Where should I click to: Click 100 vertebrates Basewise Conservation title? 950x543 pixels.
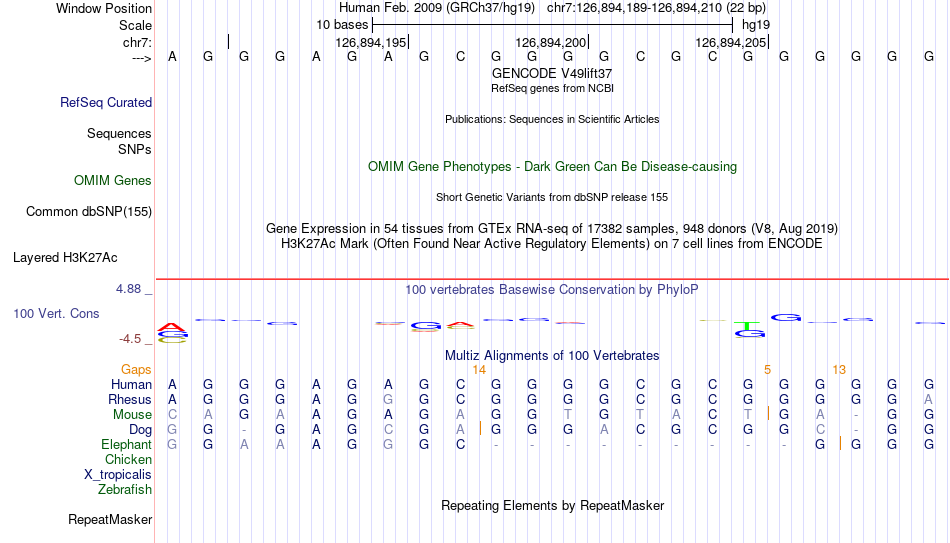(x=552, y=290)
